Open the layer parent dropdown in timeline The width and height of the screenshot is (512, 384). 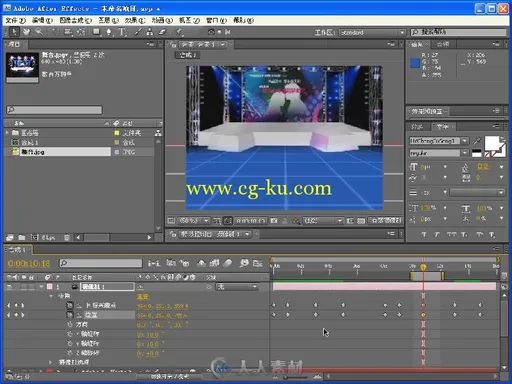[x=237, y=287]
